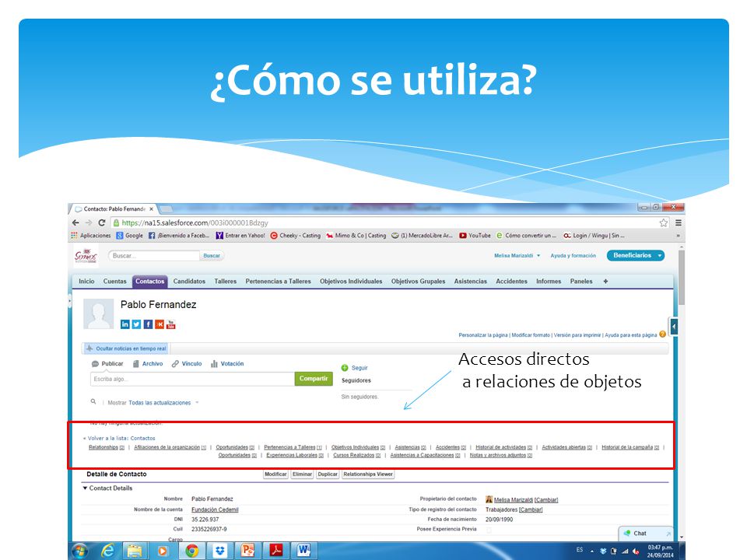Open the Chrome menu (three lines)

pos(678,223)
